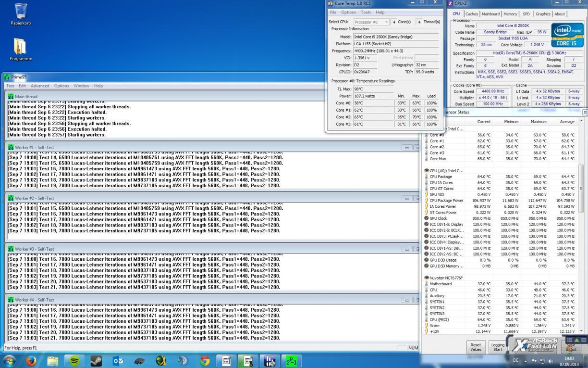Open Prime95 Advanced menu
This screenshot has width=588, height=368.
click(x=40, y=86)
